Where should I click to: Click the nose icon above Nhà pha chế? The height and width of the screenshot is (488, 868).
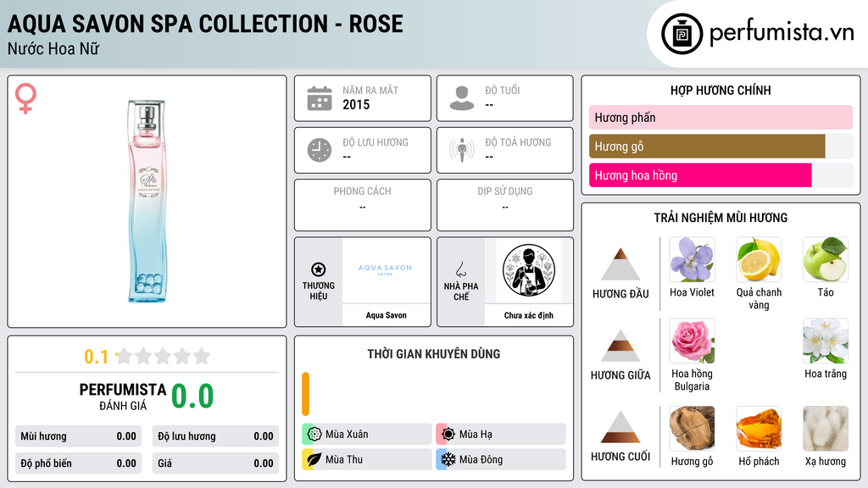(x=460, y=269)
